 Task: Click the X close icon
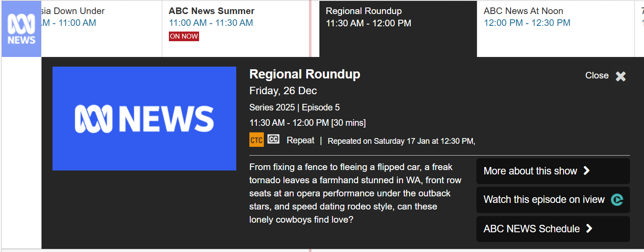click(x=620, y=76)
